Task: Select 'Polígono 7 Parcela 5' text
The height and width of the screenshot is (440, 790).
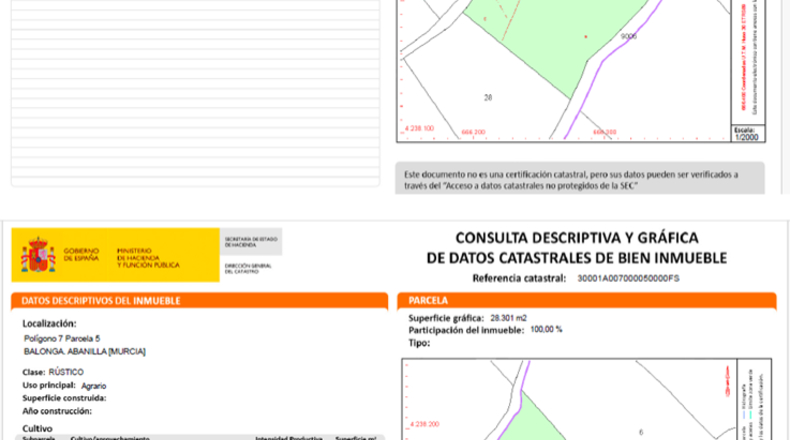Action: tap(62, 339)
